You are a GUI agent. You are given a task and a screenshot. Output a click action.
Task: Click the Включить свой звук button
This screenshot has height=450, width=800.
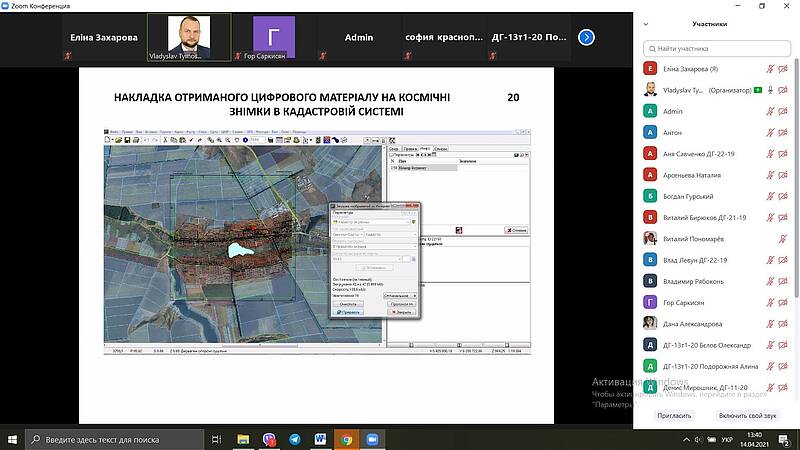pyautogui.click(x=747, y=415)
